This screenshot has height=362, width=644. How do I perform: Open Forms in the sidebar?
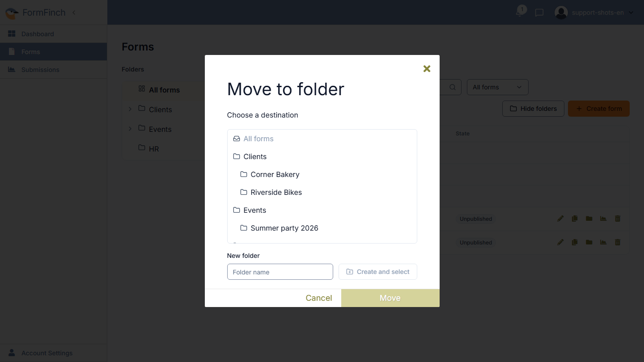tap(54, 52)
